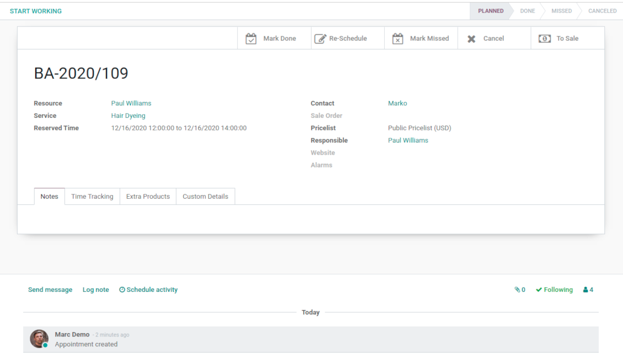Show followers via the person icon
Screen dimensions: 623x364
tap(586, 290)
